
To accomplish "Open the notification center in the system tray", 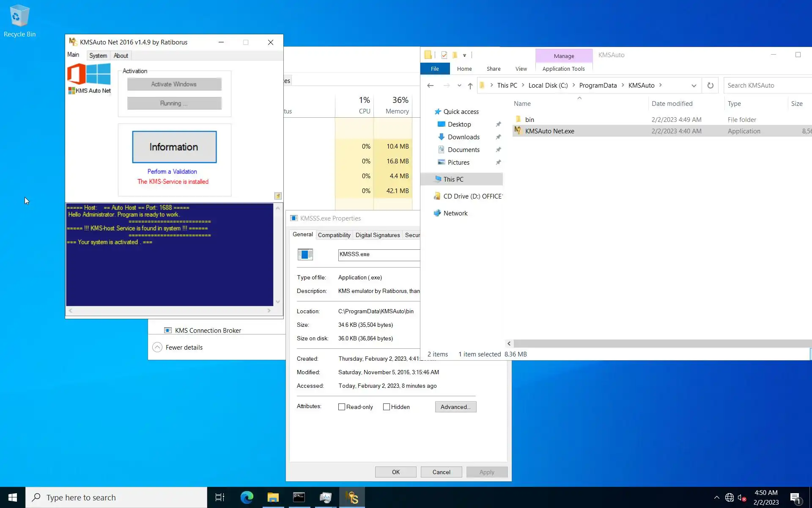I will pyautogui.click(x=795, y=498).
